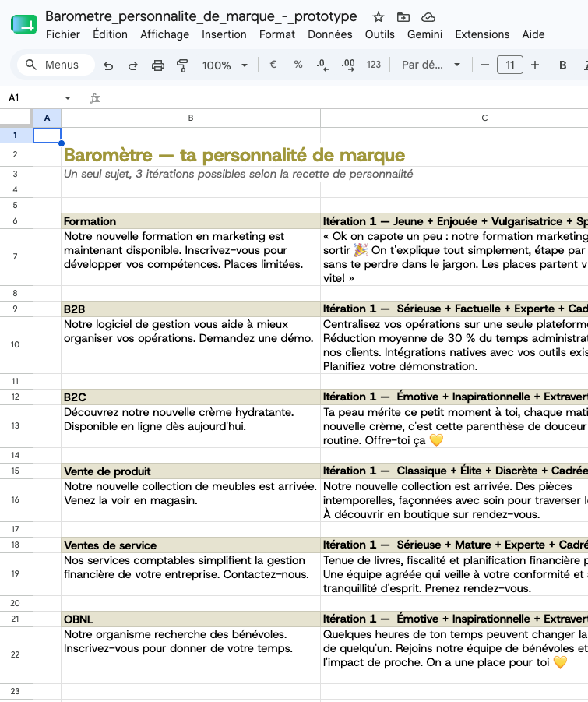Click the Menus search box
The image size is (588, 702).
(56, 65)
